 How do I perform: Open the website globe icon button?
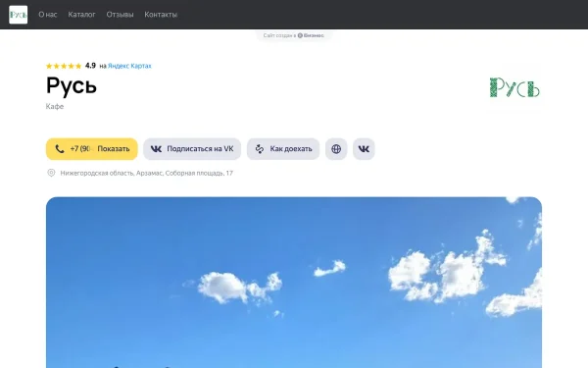[336, 149]
